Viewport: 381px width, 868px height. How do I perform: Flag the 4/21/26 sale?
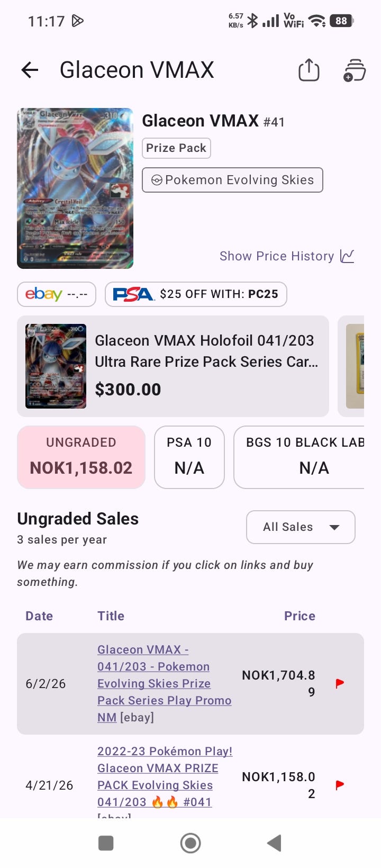340,785
